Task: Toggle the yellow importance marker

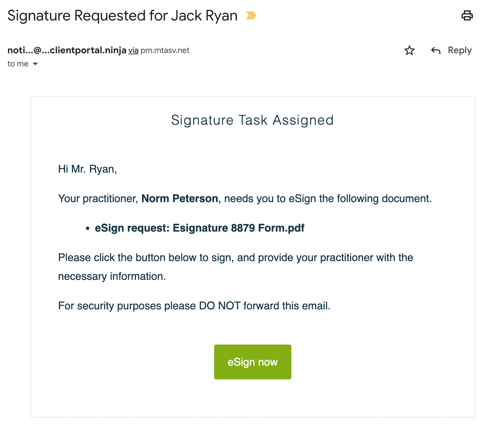Action: [251, 16]
